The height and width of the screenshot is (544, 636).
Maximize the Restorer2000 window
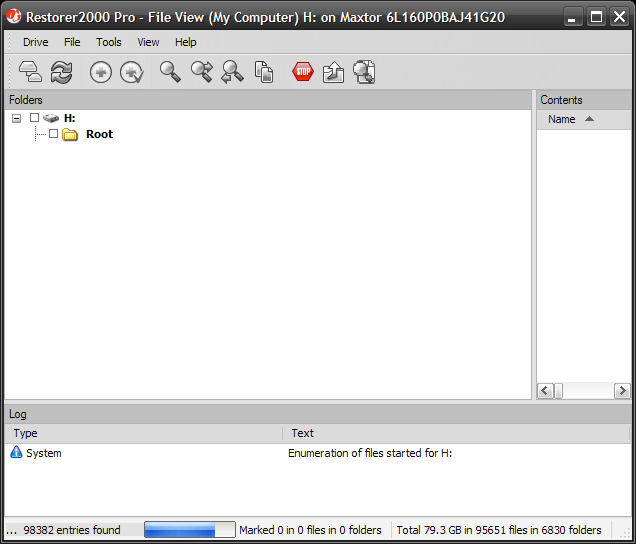tap(596, 17)
